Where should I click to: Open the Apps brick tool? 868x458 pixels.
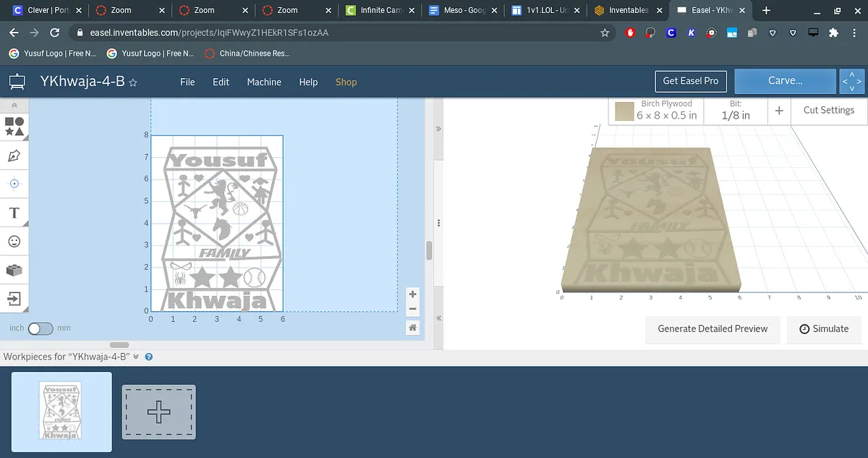click(x=14, y=270)
